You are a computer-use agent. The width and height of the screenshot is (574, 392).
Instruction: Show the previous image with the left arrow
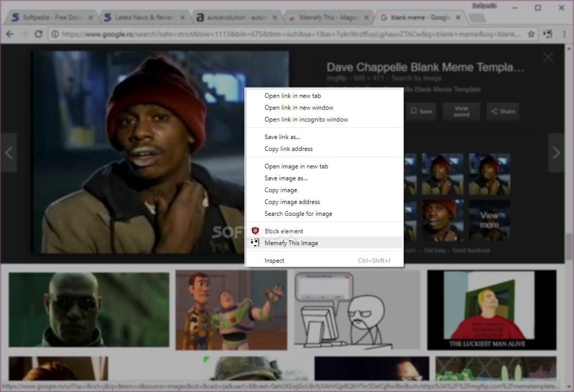[9, 153]
